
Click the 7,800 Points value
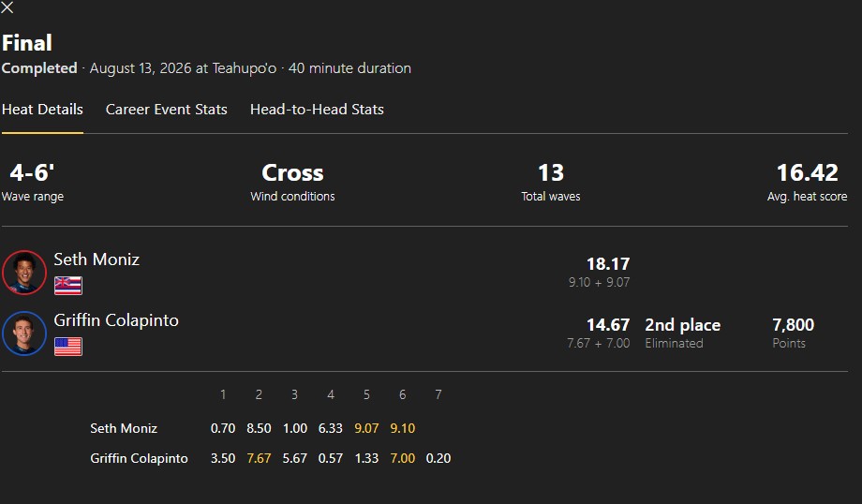(x=794, y=325)
